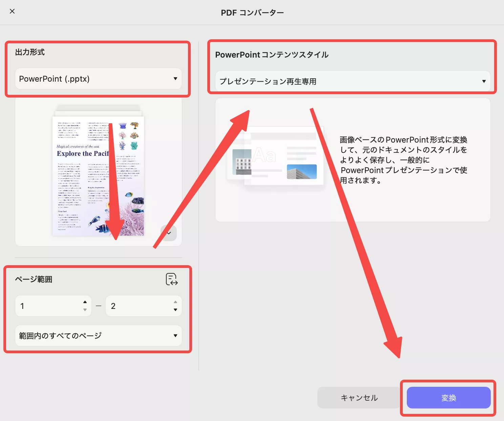Open the 範囲内のすべてのページ dropdown
The height and width of the screenshot is (421, 504).
click(98, 336)
